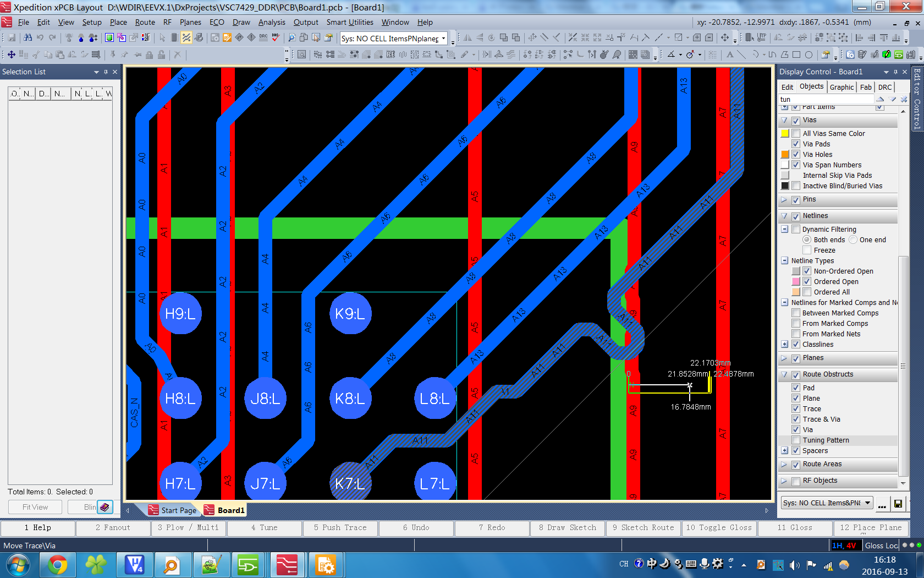
Task: Run the DRC check icon with red checkmark
Action: pyautogui.click(x=276, y=37)
